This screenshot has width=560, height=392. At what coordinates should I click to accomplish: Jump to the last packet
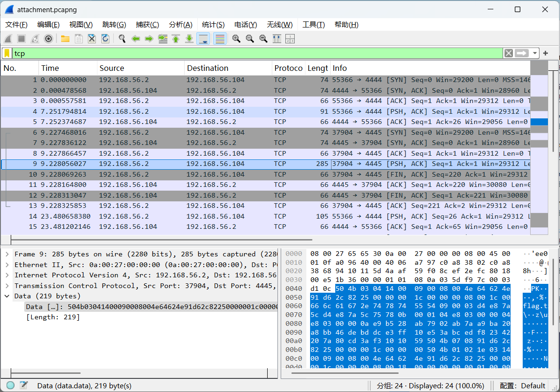(x=189, y=39)
